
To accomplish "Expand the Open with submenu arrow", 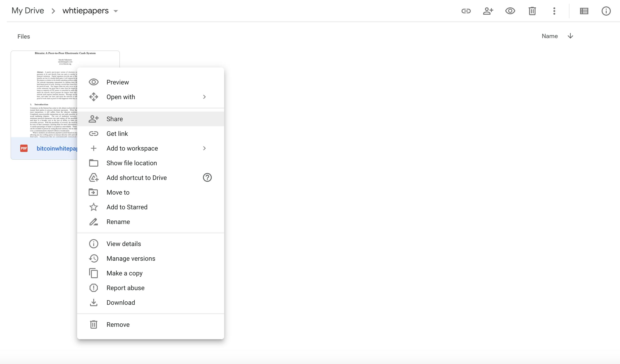I will pos(204,97).
